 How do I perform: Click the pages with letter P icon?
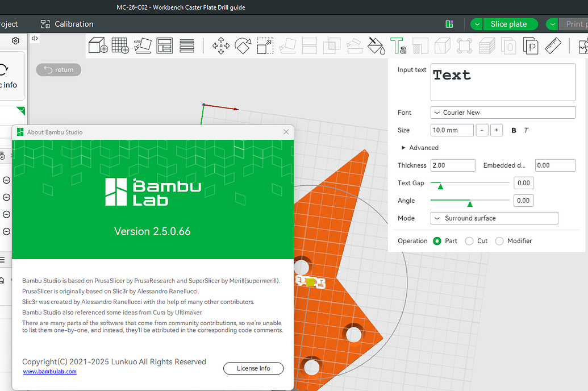(531, 46)
